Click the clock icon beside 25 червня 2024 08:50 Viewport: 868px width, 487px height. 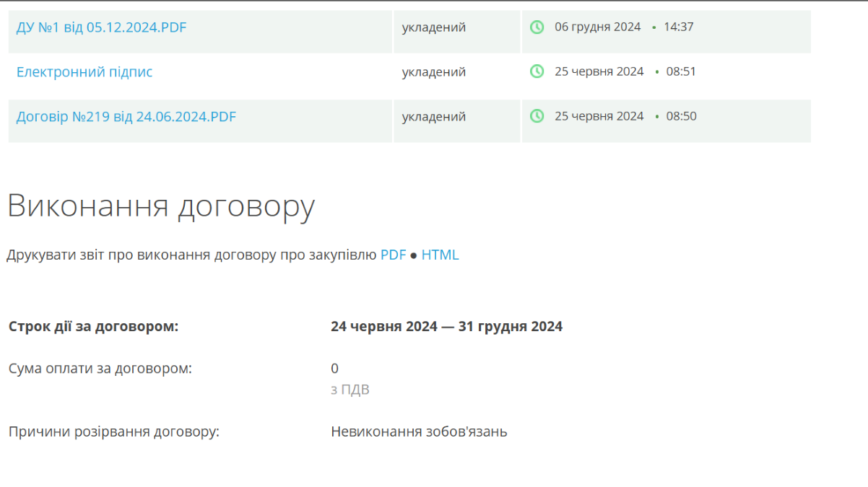click(x=537, y=116)
